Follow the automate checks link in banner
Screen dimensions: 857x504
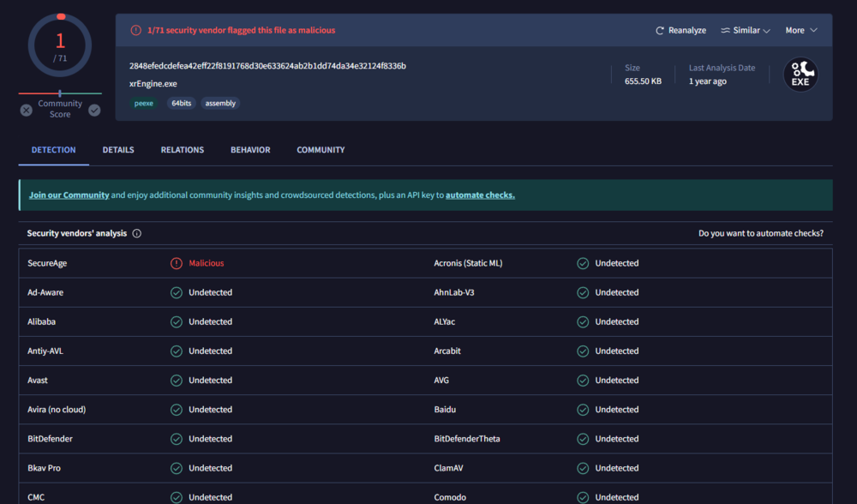(x=480, y=195)
